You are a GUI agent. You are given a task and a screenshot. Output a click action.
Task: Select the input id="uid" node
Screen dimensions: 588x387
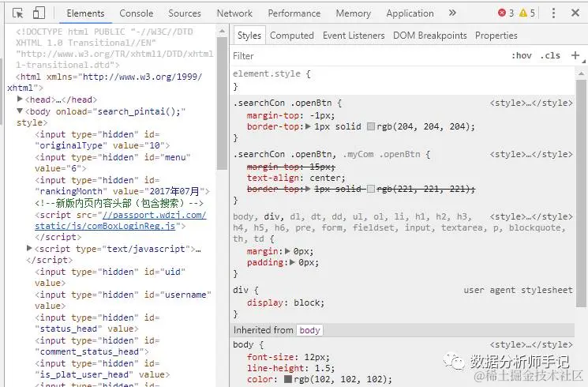[x=110, y=277]
